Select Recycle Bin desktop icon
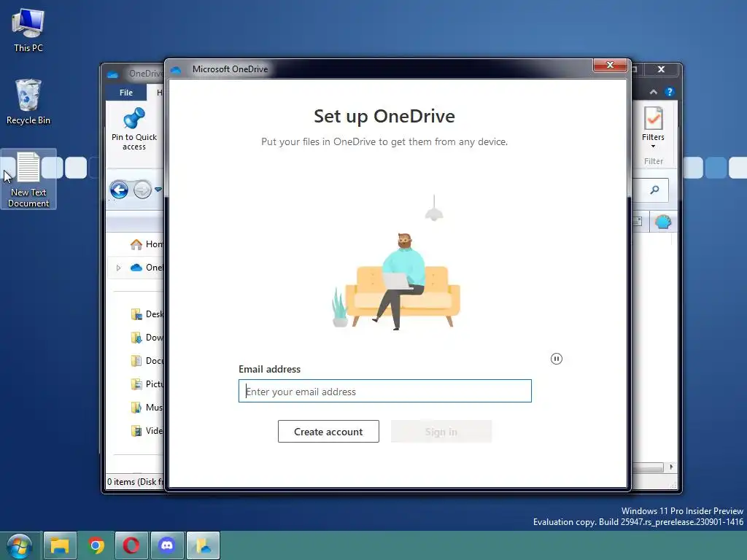747x560 pixels. 28,102
